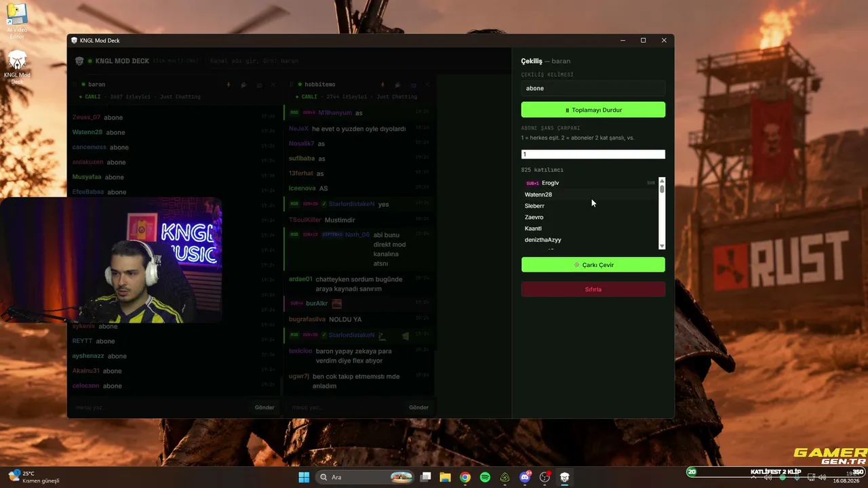The width and height of the screenshot is (868, 488).
Task: Maximize the KNGL Mod Deck window
Action: (644, 40)
